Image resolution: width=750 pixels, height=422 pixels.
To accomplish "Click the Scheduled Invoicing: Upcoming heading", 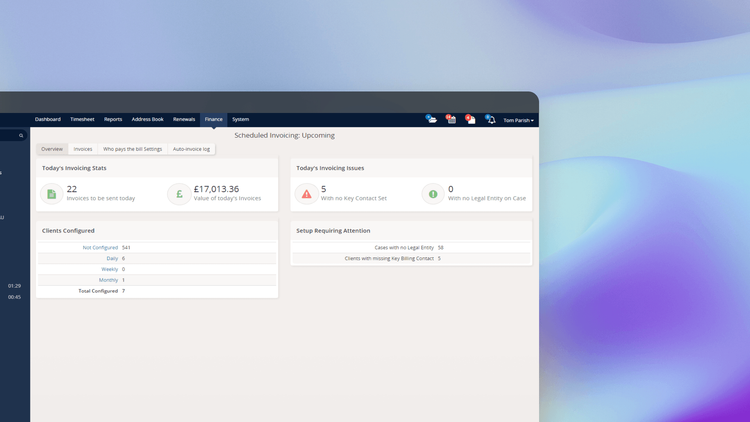I will click(x=284, y=135).
